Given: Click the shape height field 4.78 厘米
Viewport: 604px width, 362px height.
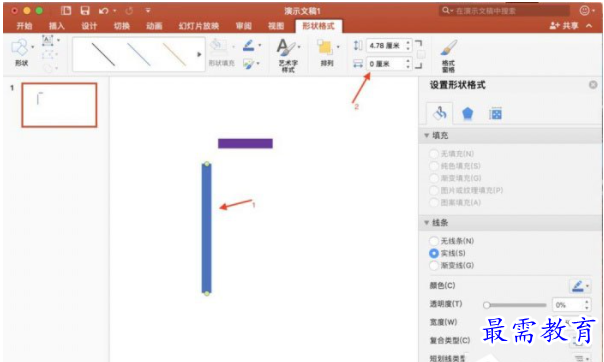Looking at the screenshot, I should coord(385,45).
